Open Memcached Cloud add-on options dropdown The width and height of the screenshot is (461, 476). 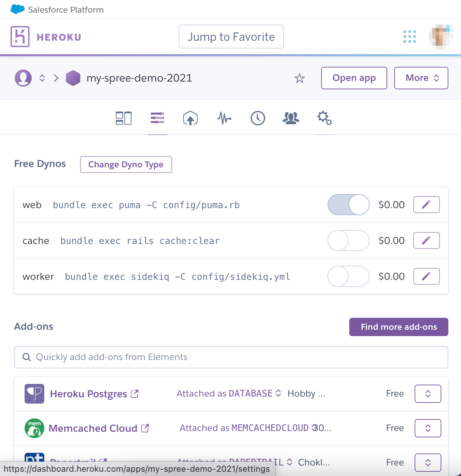(x=428, y=428)
